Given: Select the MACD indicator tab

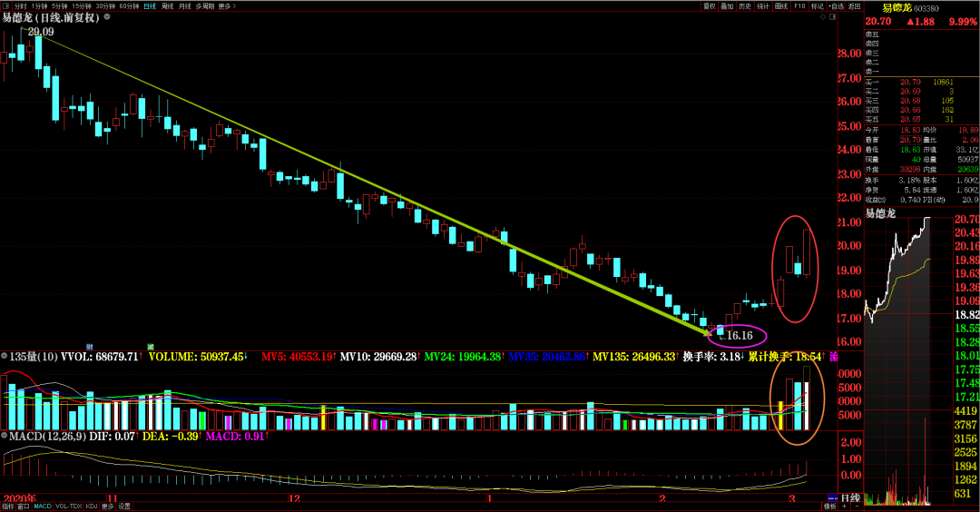Looking at the screenshot, I should [43, 507].
